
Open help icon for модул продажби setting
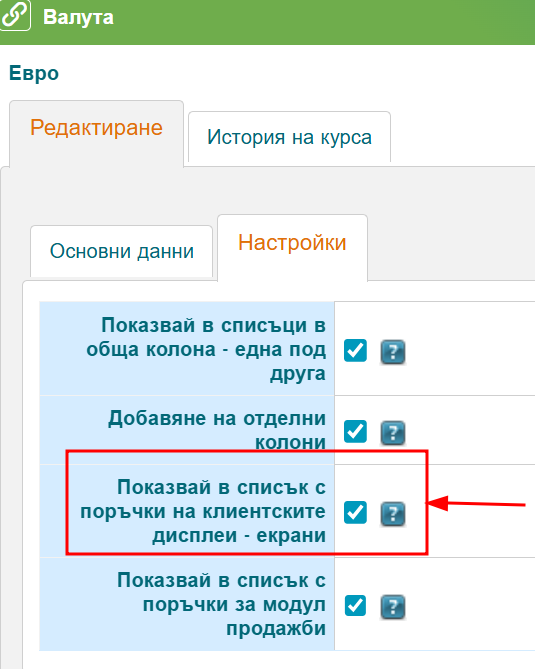(x=393, y=606)
